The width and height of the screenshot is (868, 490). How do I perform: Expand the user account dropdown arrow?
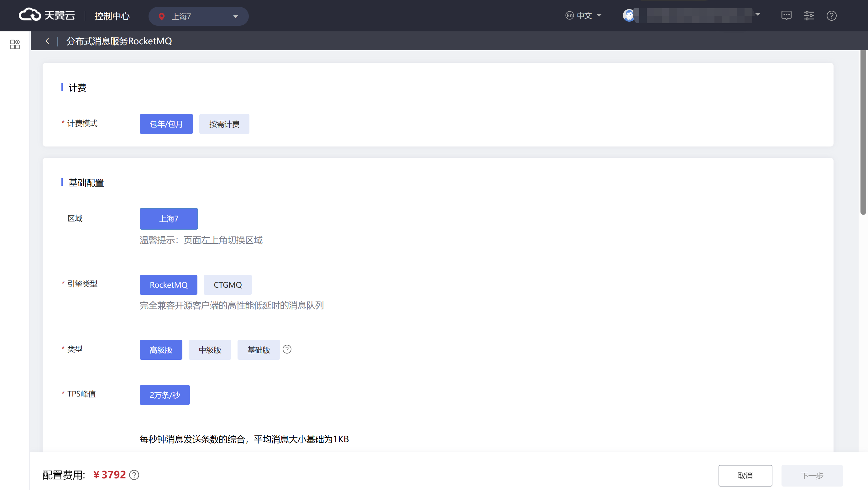pyautogui.click(x=757, y=14)
